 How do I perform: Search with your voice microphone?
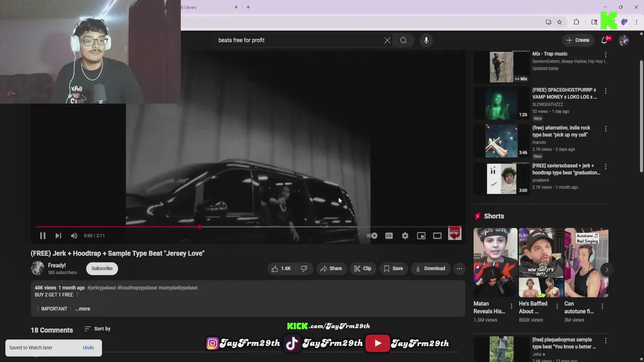pyautogui.click(x=426, y=40)
